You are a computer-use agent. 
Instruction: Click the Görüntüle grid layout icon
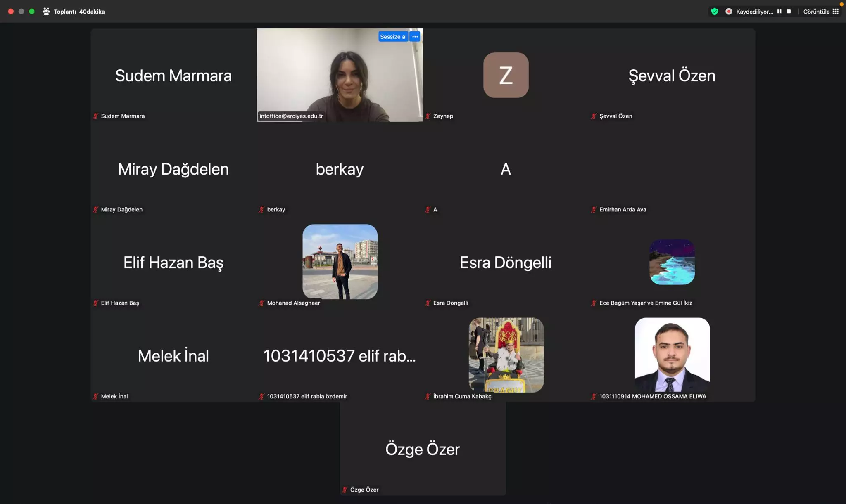pos(835,12)
